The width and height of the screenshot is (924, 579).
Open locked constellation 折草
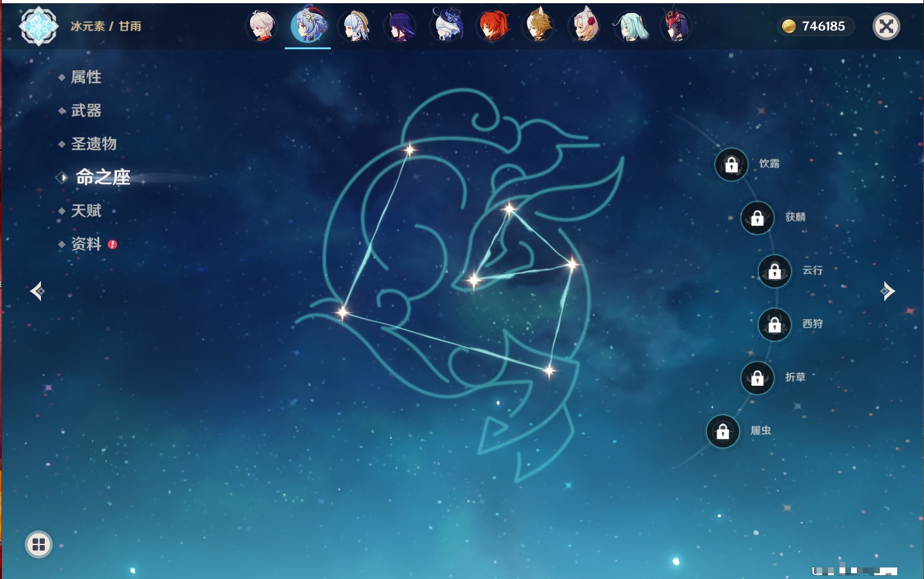point(758,378)
